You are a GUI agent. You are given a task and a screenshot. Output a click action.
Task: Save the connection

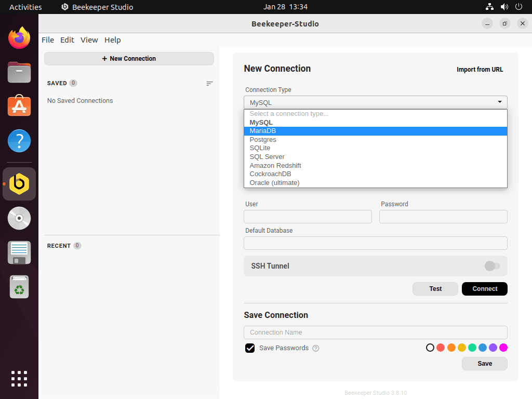[x=485, y=364]
